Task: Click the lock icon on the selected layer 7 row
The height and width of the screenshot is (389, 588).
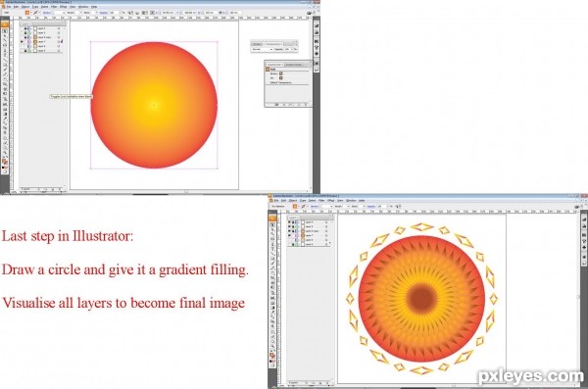Action: tap(25, 41)
